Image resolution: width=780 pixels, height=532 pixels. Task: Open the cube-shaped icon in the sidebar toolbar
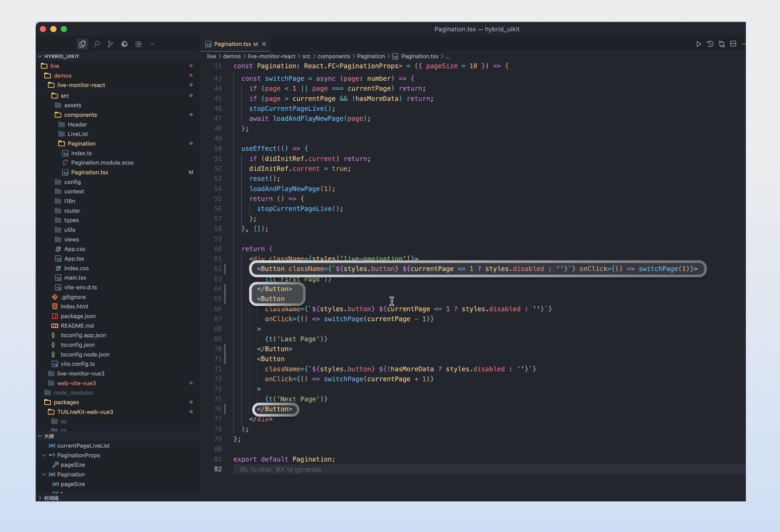(125, 44)
